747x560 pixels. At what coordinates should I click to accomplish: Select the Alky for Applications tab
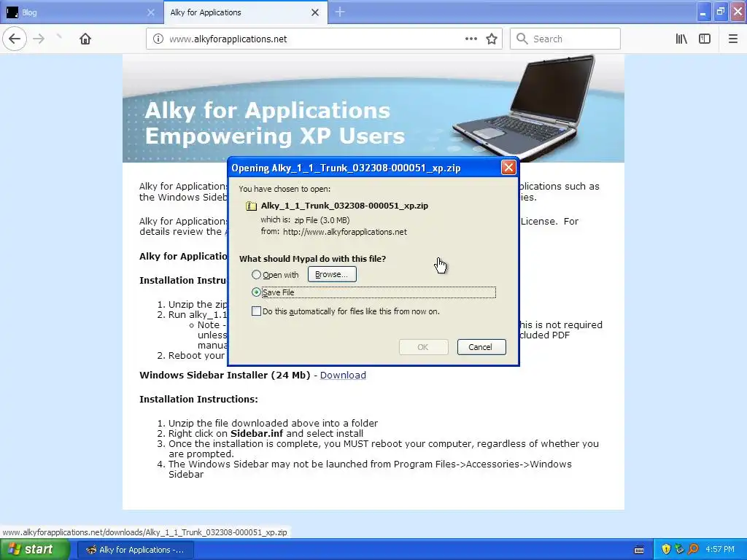[245, 12]
